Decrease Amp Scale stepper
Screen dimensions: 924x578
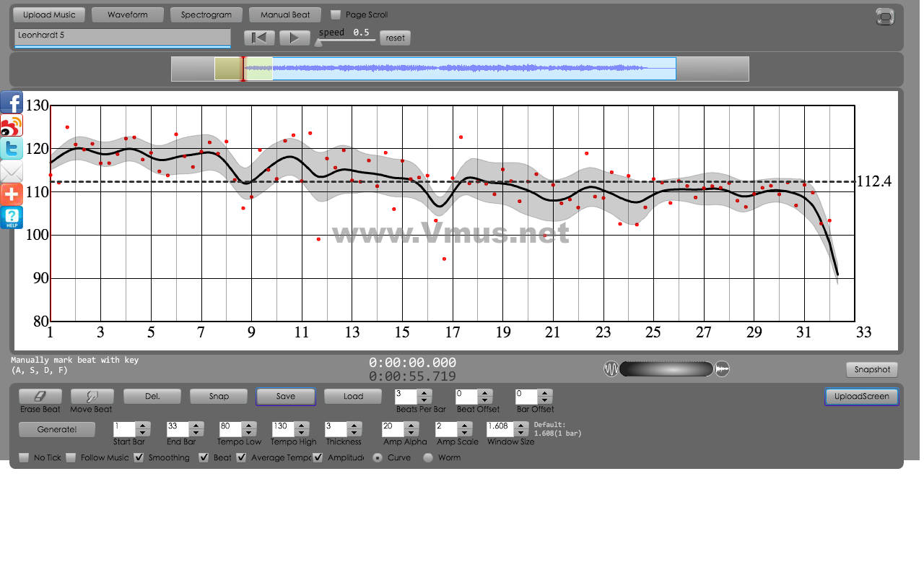coord(466,433)
